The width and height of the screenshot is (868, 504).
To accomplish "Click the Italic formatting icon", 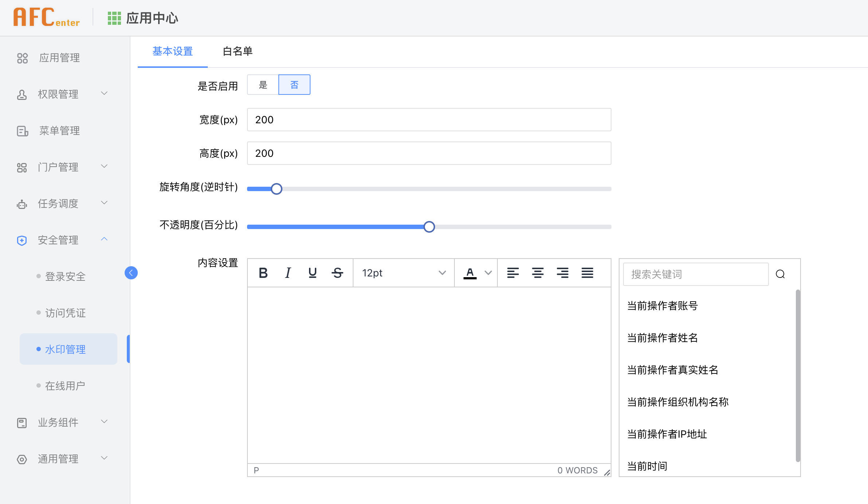I will click(x=288, y=273).
